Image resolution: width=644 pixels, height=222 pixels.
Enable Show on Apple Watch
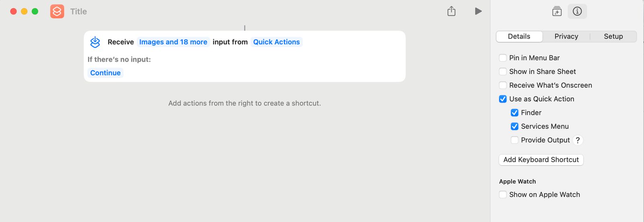[503, 195]
